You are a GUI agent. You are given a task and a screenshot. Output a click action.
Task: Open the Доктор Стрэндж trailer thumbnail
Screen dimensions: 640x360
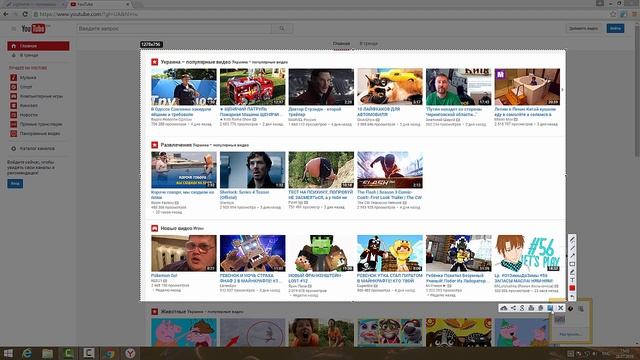tap(321, 87)
